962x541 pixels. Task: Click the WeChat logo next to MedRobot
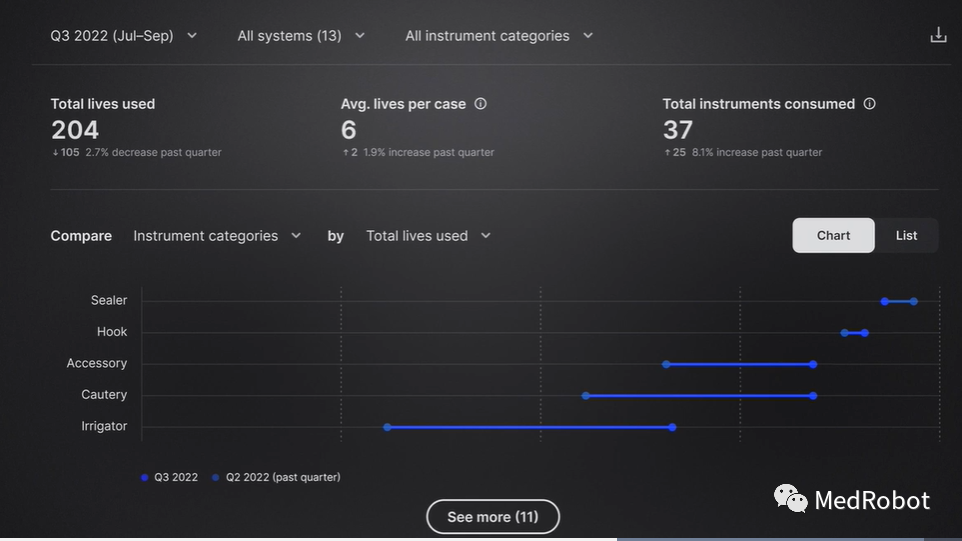790,498
